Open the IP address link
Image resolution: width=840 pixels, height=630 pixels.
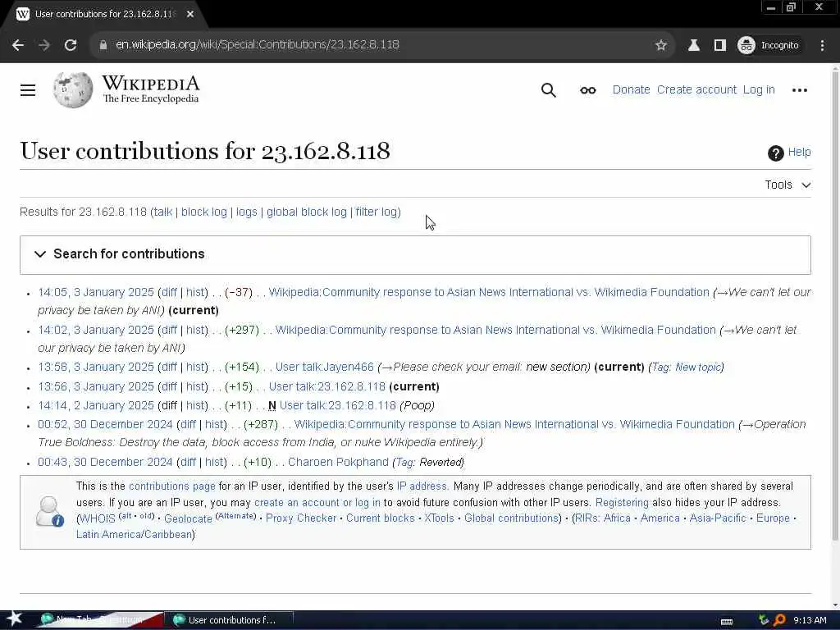coord(422,486)
